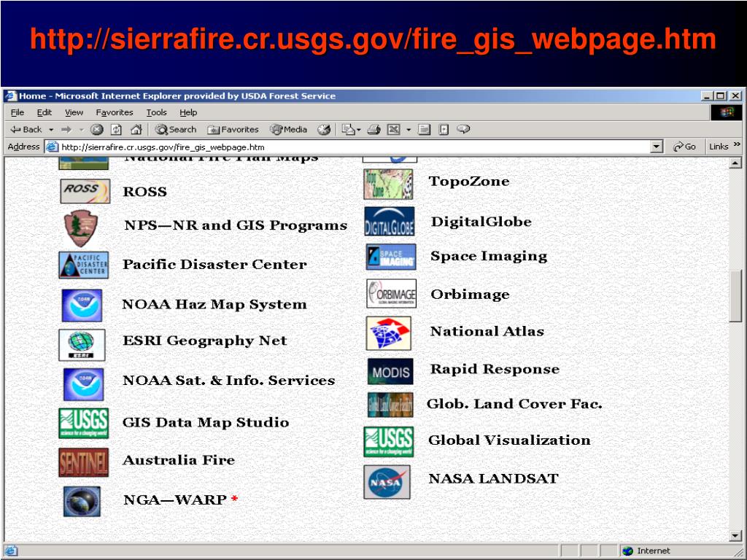Click the ESRI globe logo

(82, 345)
